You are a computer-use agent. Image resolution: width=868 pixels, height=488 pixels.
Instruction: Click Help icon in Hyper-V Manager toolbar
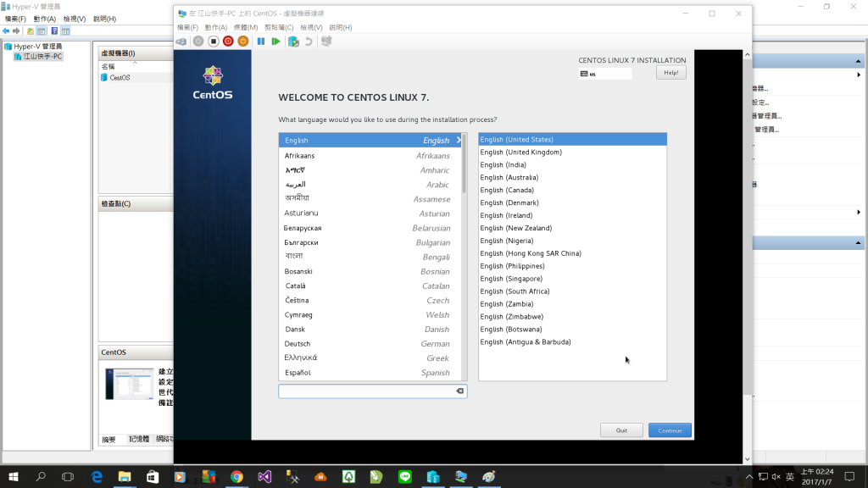click(54, 31)
